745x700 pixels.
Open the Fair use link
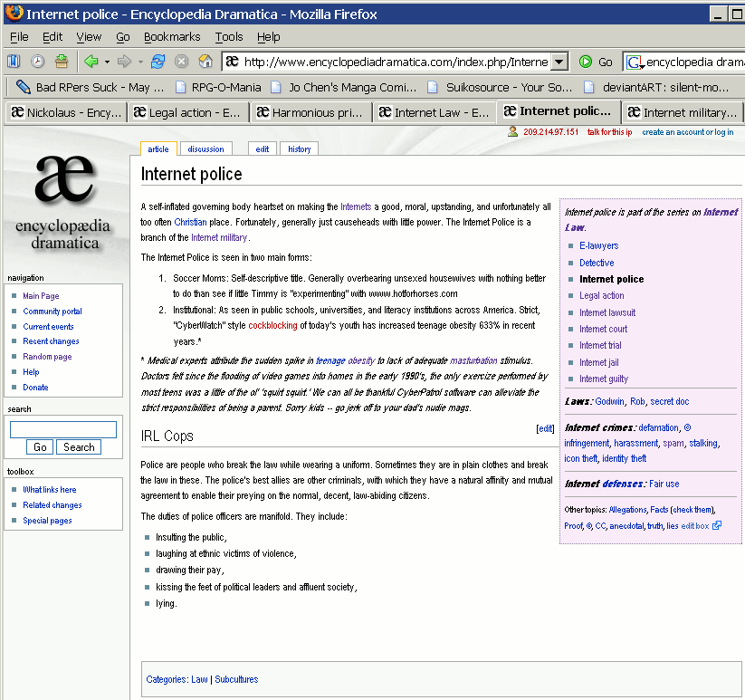[x=664, y=484]
